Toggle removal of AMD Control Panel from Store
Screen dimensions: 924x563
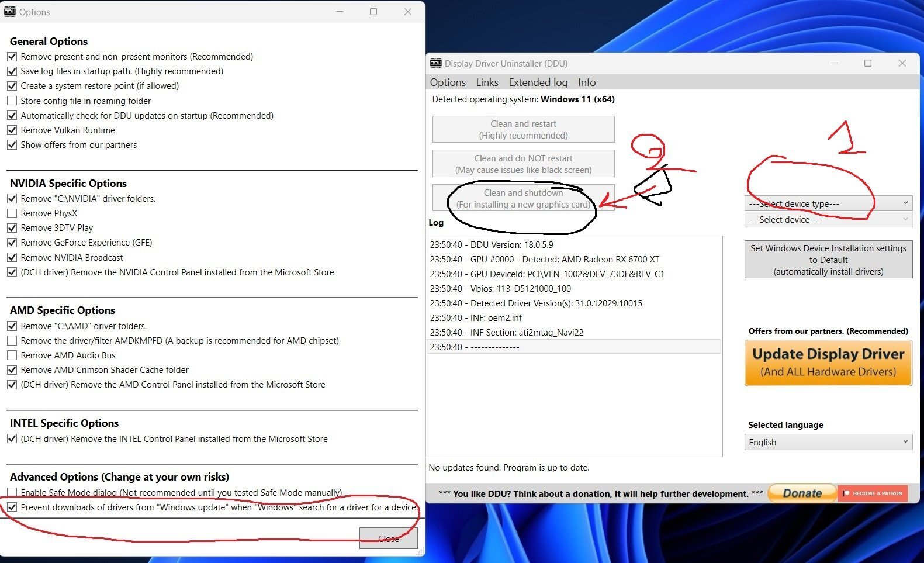pos(12,385)
